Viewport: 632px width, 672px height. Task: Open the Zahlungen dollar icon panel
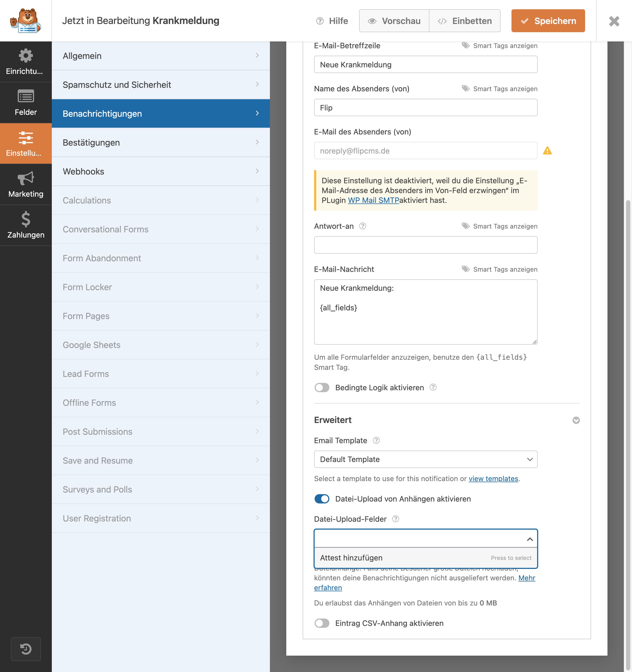click(x=26, y=225)
